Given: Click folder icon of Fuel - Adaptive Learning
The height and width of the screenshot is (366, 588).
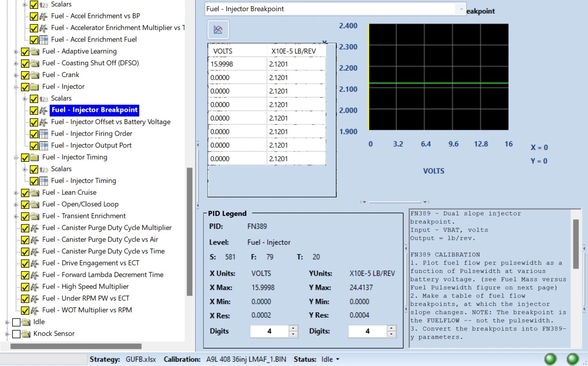Looking at the screenshot, I should [x=35, y=51].
